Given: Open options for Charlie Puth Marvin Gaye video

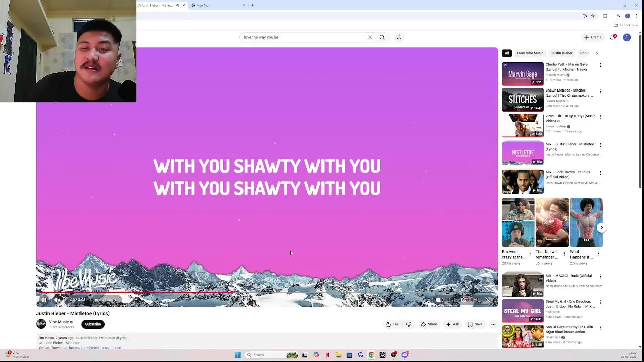Looking at the screenshot, I should [x=600, y=65].
